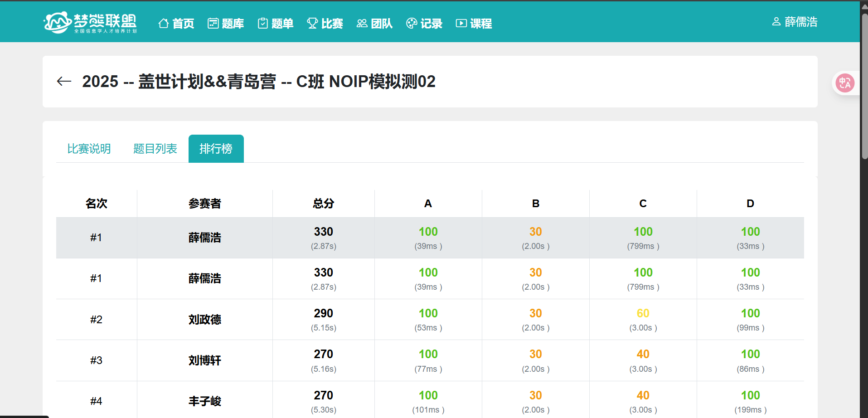The image size is (868, 418).
Task: Click total score 290 for 刘政德
Action: click(324, 313)
